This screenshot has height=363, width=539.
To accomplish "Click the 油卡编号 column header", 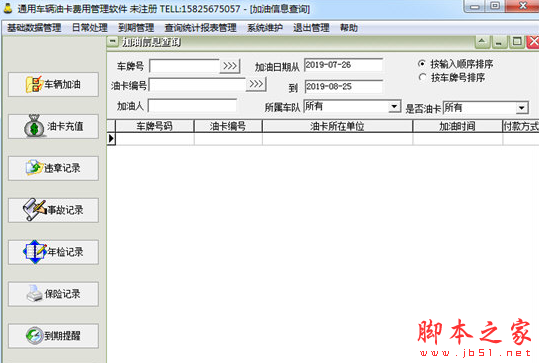I will [x=228, y=126].
